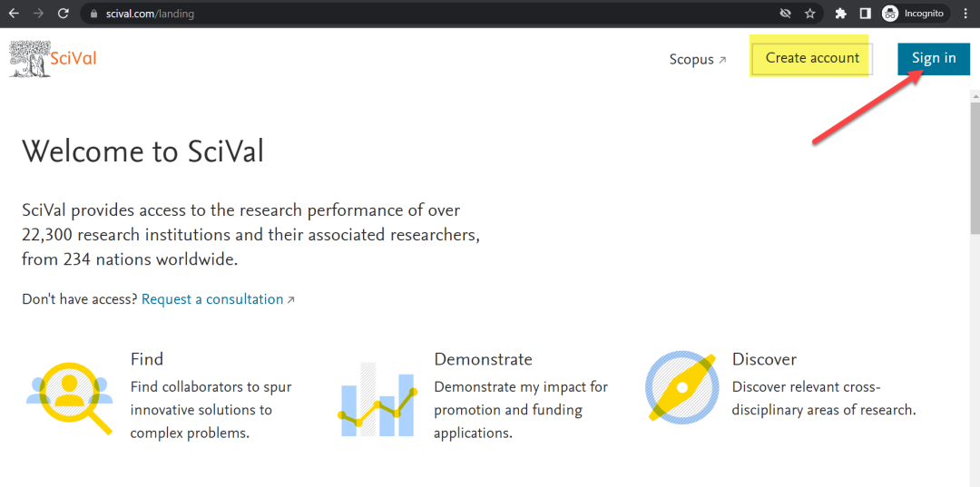
Task: Click the Create account button
Action: click(812, 58)
